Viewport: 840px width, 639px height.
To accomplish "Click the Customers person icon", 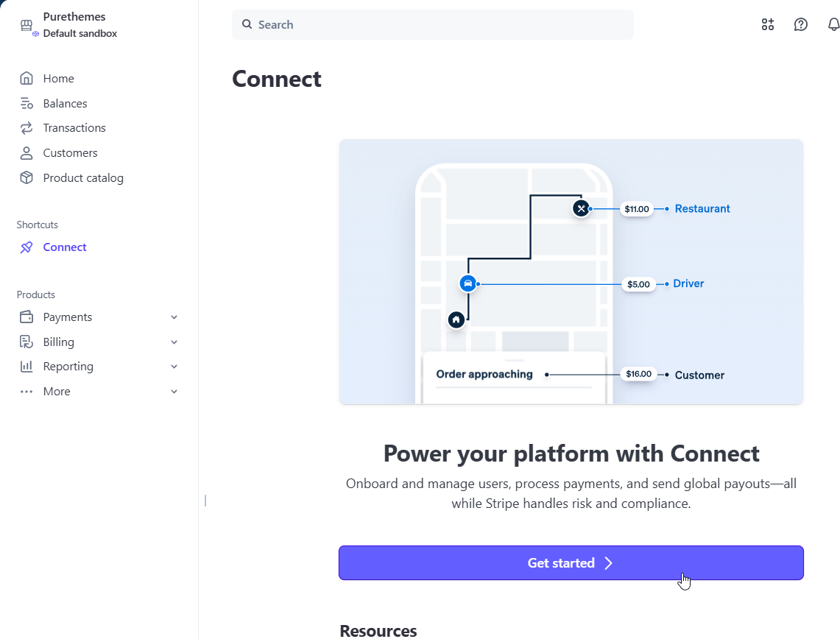I will pyautogui.click(x=27, y=153).
